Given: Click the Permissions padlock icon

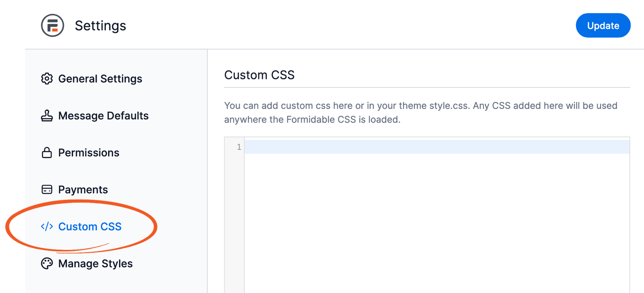Looking at the screenshot, I should pos(47,152).
